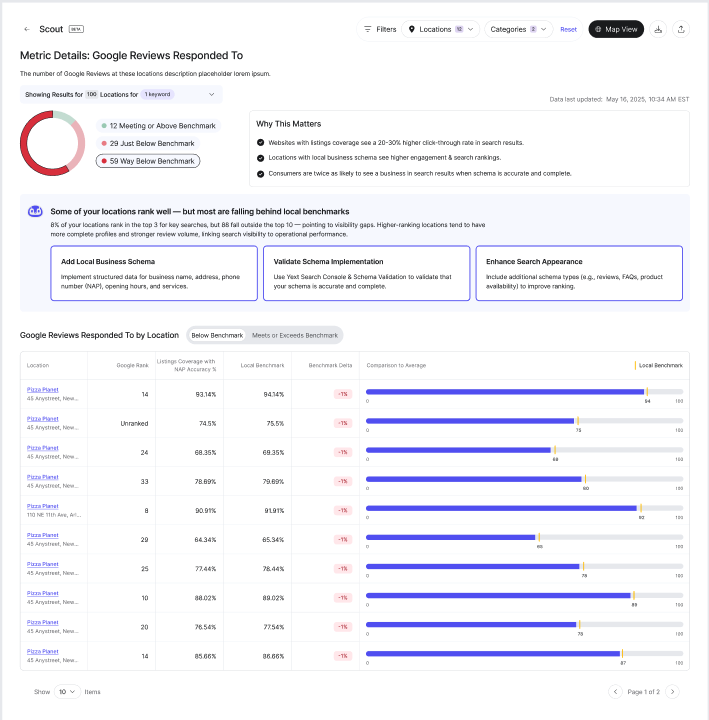Expand the Categories dropdown
The width and height of the screenshot is (709, 720).
click(x=518, y=29)
